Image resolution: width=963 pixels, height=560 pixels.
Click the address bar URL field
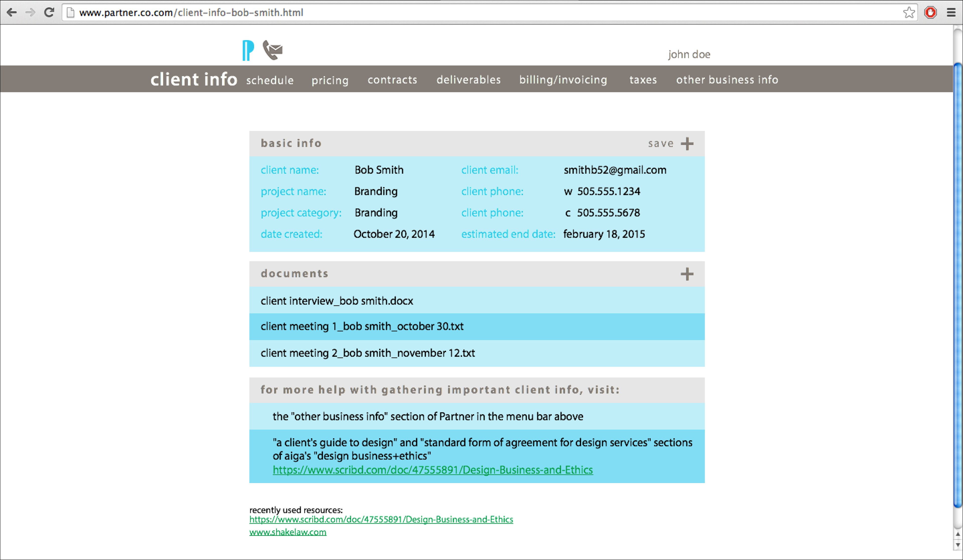pos(489,13)
